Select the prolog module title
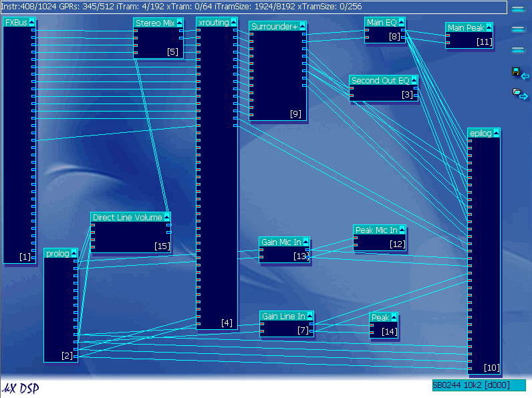The image size is (532, 398). tap(57, 253)
